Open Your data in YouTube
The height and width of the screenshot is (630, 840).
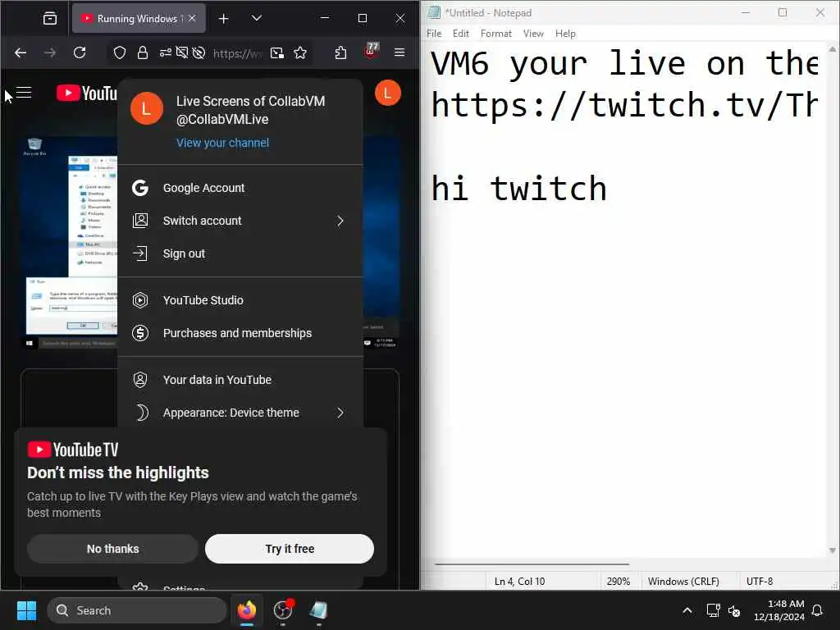(x=240, y=380)
